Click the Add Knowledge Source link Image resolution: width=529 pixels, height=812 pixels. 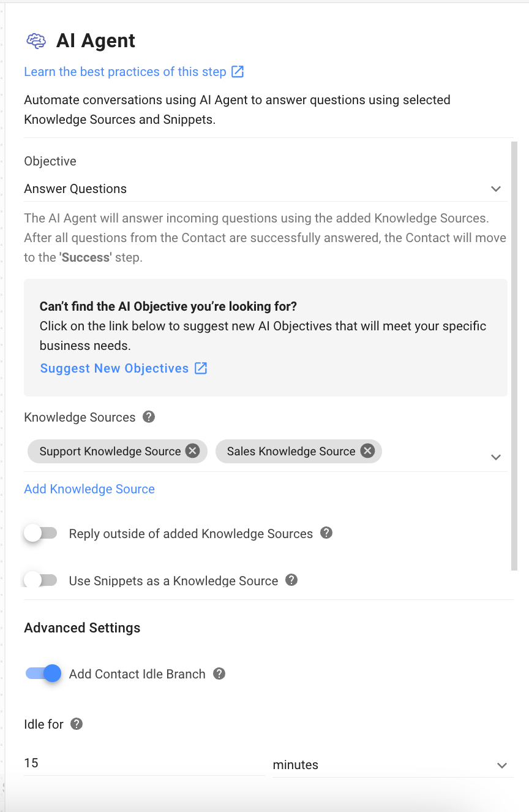[x=89, y=489]
